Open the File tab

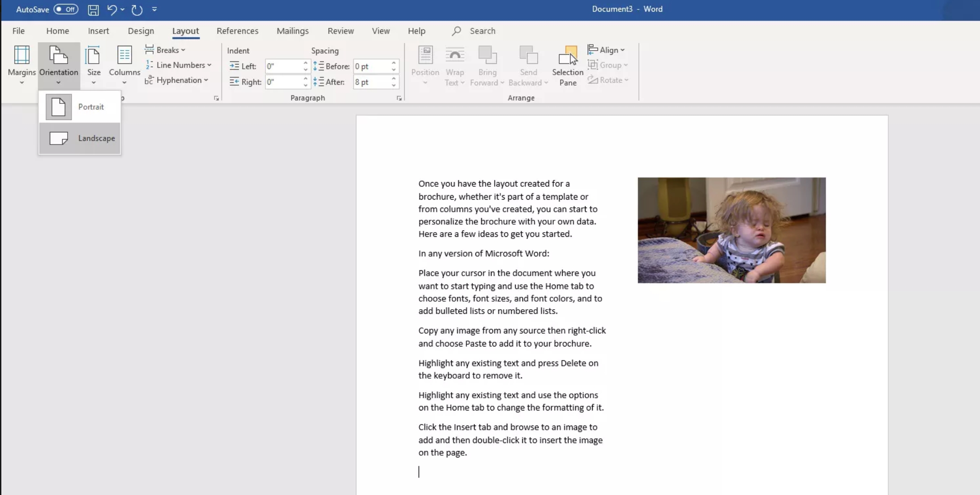(x=18, y=31)
